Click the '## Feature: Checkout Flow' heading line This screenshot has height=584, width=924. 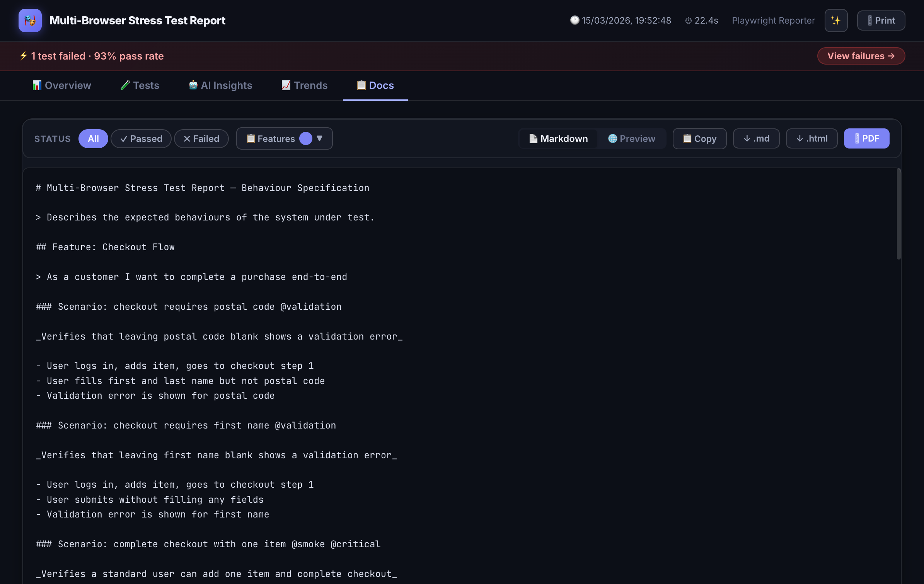tap(106, 247)
